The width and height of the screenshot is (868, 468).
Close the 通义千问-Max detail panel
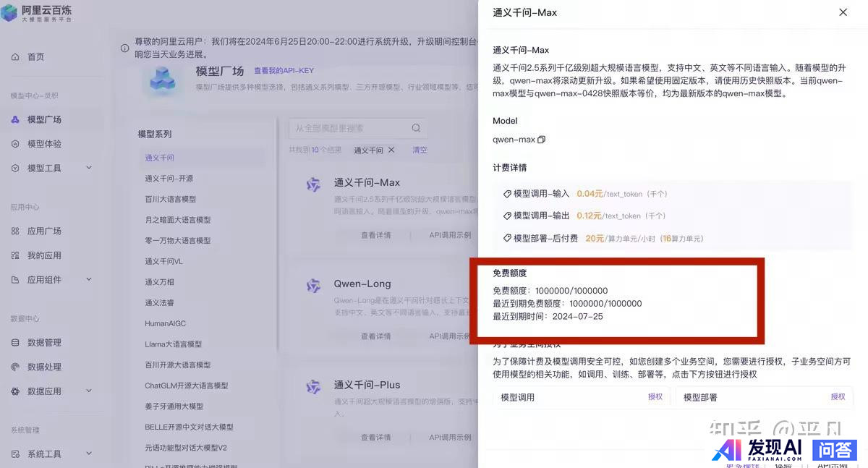pos(843,12)
